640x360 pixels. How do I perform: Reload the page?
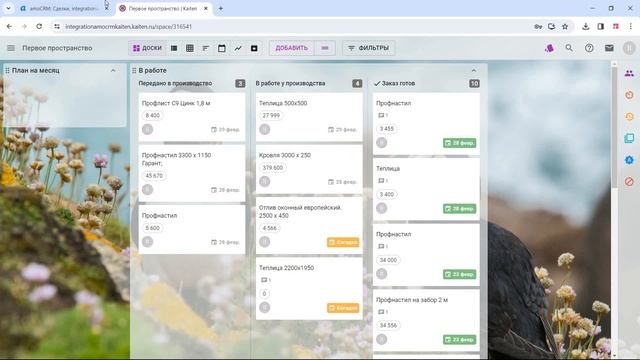[39, 26]
